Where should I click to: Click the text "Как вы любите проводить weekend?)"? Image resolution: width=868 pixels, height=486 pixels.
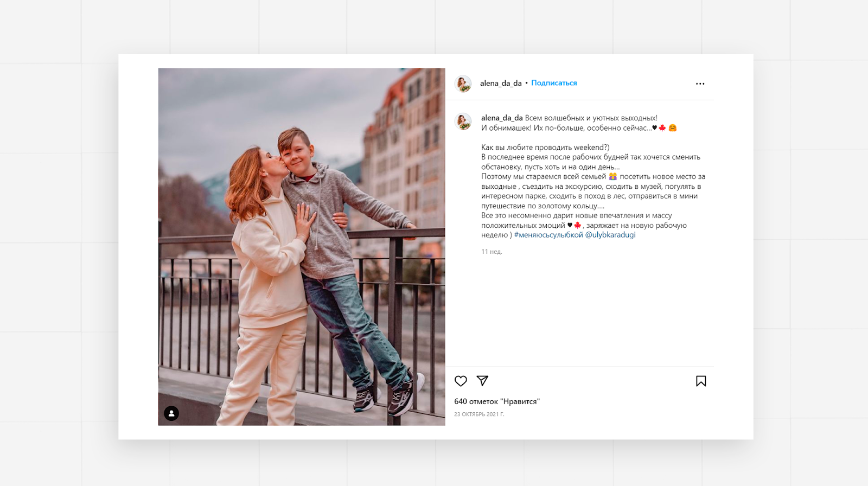[x=545, y=148]
